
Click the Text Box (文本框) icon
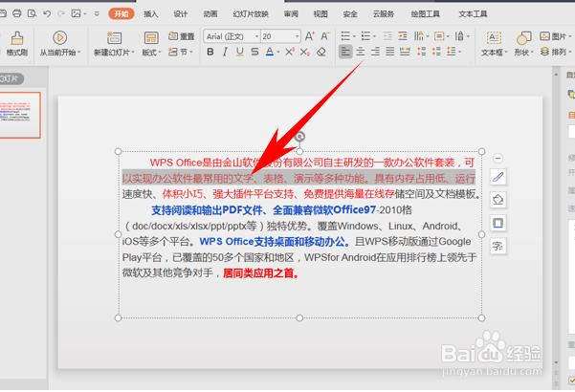(x=494, y=37)
